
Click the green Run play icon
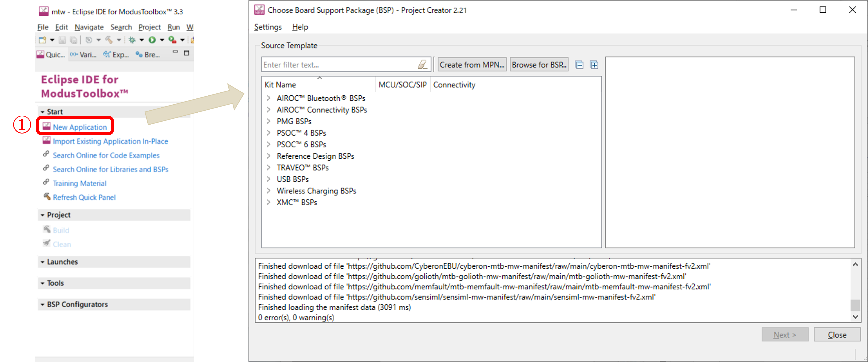point(152,40)
